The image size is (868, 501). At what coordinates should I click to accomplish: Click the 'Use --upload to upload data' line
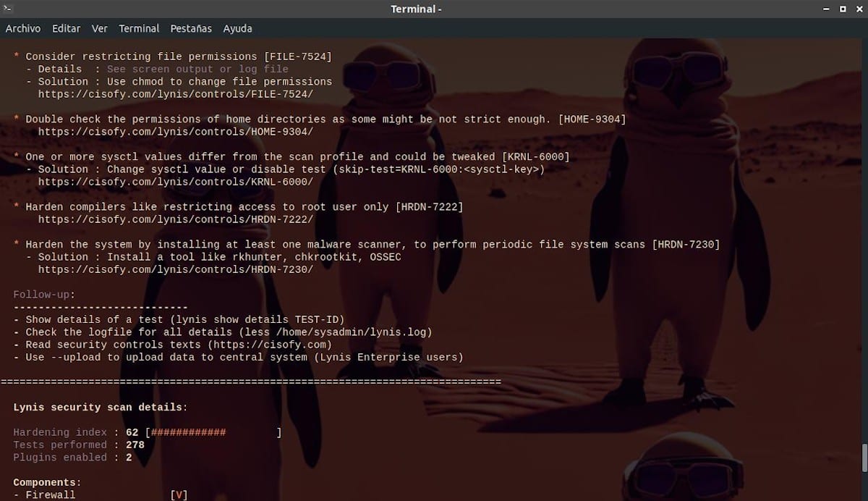point(239,357)
